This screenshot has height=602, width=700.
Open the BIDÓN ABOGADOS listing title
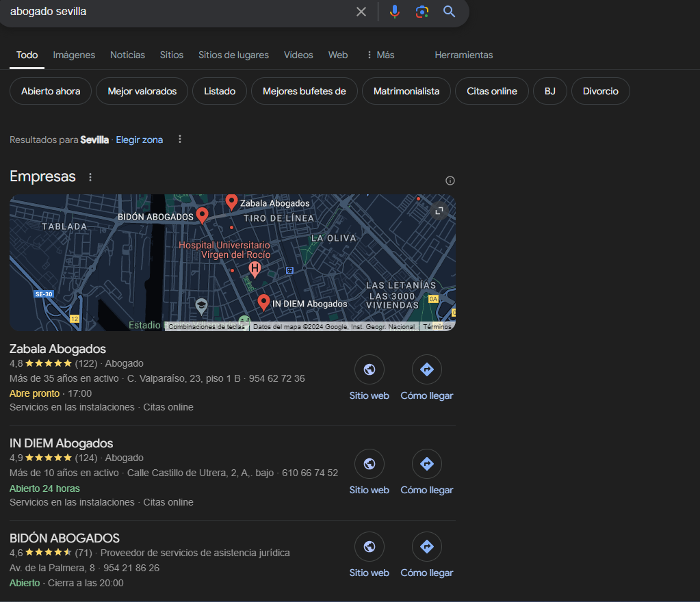click(x=65, y=538)
